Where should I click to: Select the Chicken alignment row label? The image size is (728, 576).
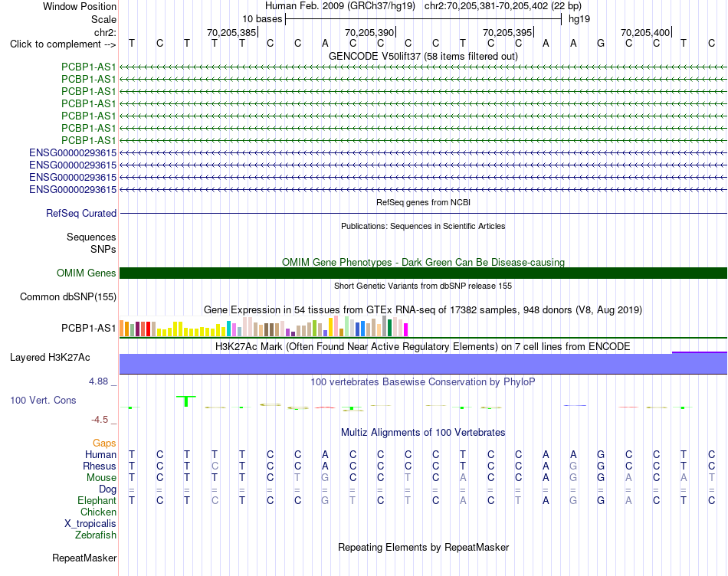[x=98, y=512]
